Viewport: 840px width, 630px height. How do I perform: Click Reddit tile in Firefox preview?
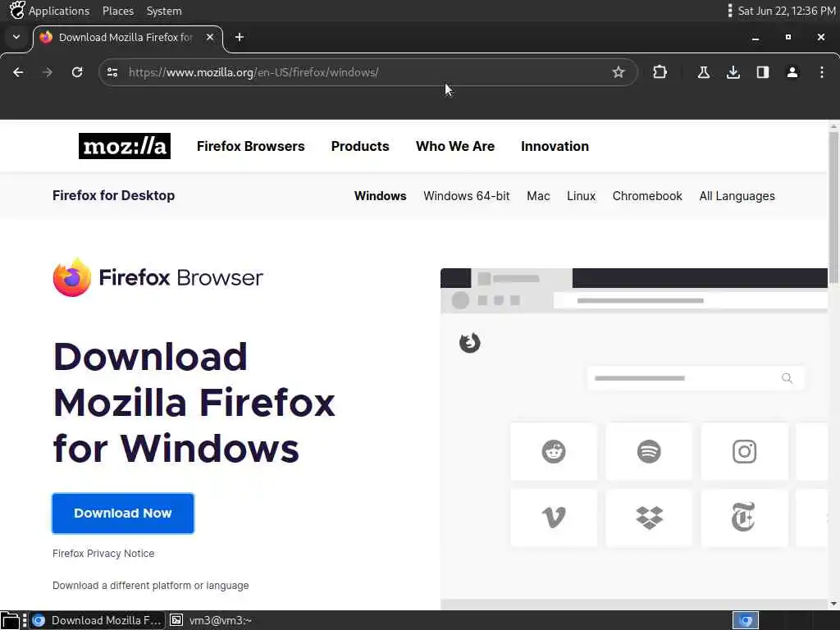(x=554, y=451)
